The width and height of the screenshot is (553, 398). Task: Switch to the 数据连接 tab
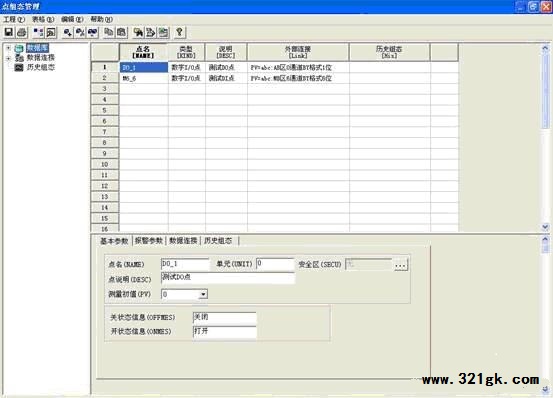[x=183, y=241]
